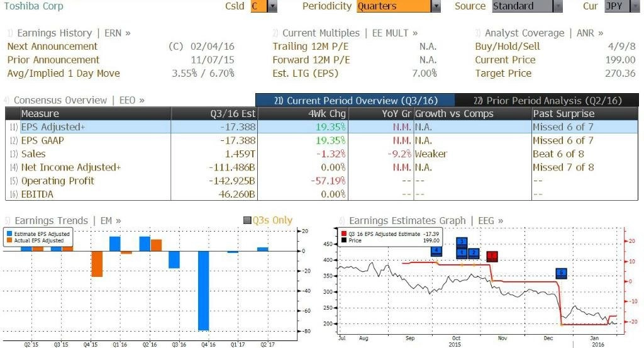This screenshot has height=348, width=644.
Task: Click blue event marker 1 on estimates graph
Action: [x=462, y=253]
